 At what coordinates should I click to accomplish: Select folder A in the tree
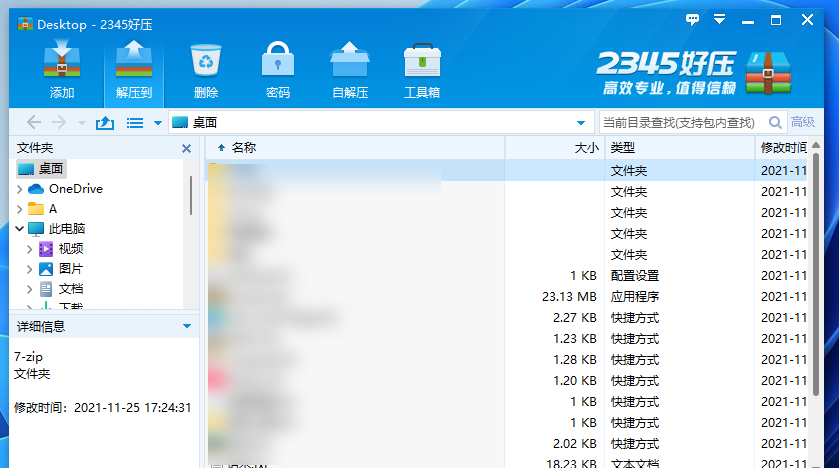coord(43,209)
